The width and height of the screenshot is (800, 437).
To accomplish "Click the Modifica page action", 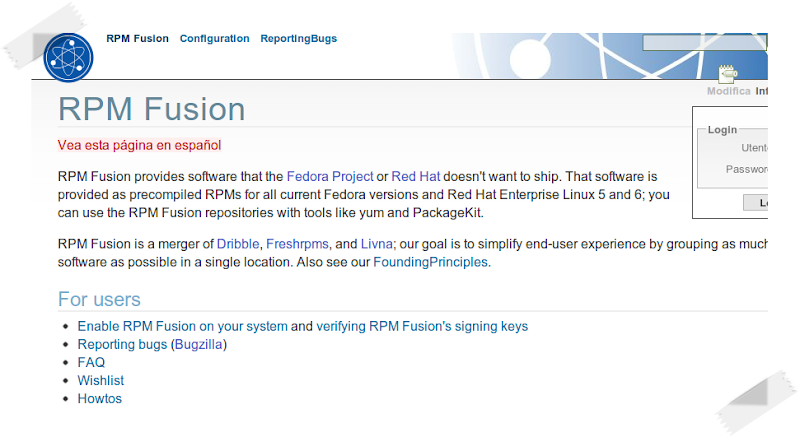I will click(728, 91).
